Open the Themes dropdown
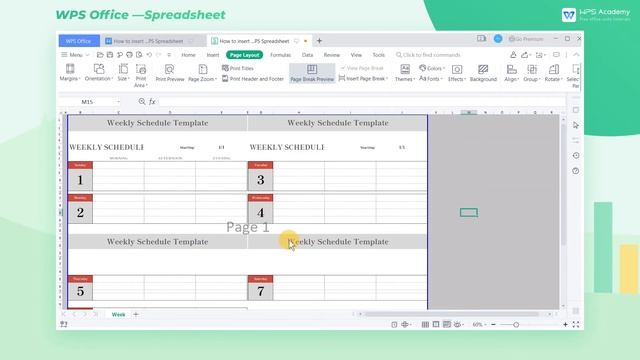Image resolution: width=640 pixels, height=360 pixels. tap(404, 73)
